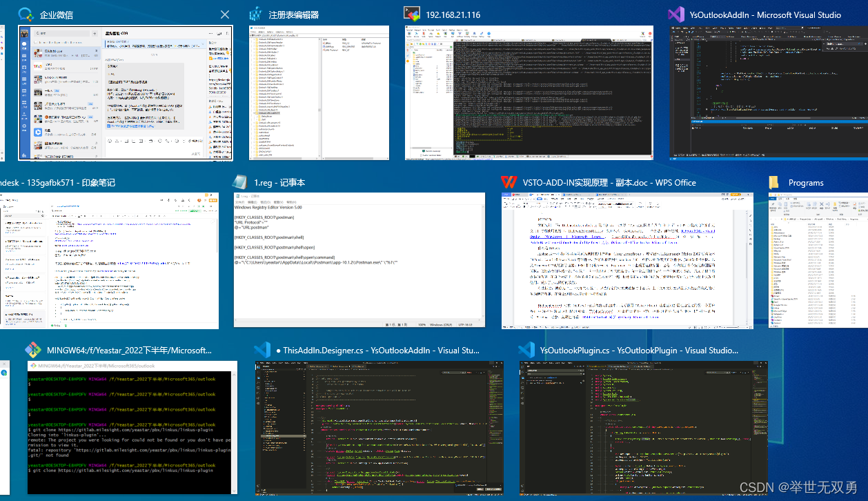Select the 注册表编辑器 window thumbnail
This screenshot has height=501, width=868.
tap(319, 92)
